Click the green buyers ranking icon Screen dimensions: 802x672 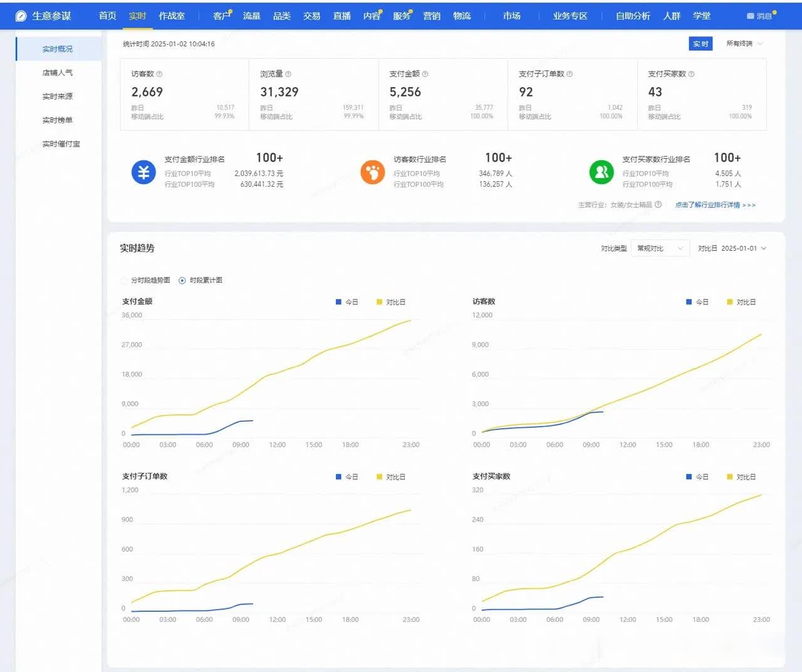pos(601,172)
